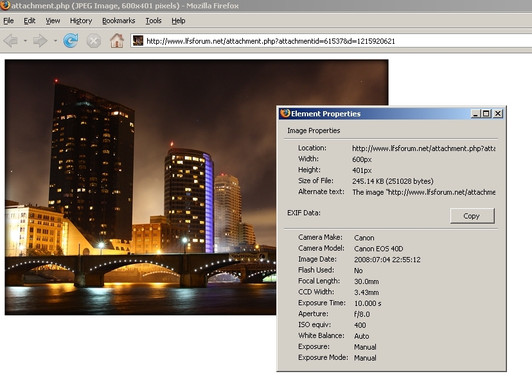
Task: Select the ISO equiv value 400
Action: click(360, 325)
